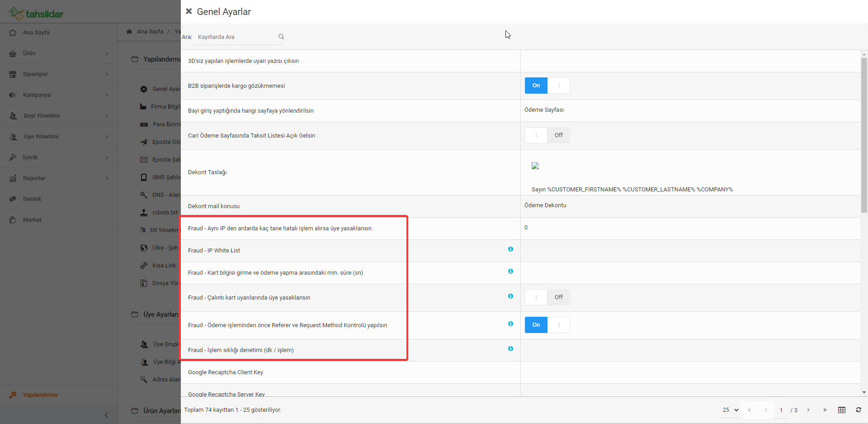The height and width of the screenshot is (424, 868).
Task: Expand the Üye Yönetimi sidebar menu
Action: click(59, 137)
